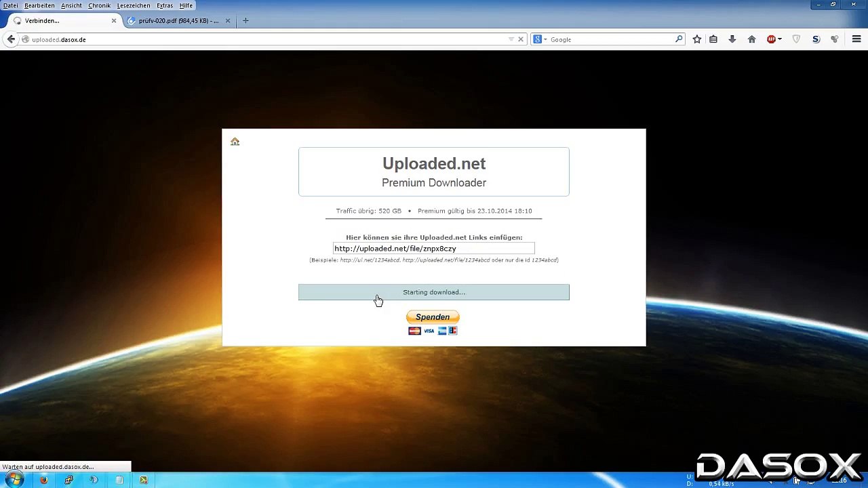Click the two-computers network taskbar icon
The height and width of the screenshot is (488, 868).
68,480
